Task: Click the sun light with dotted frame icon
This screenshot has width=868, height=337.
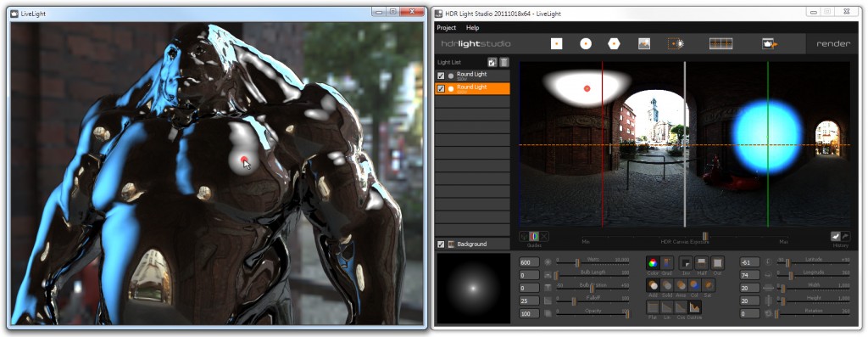Action: (x=676, y=44)
